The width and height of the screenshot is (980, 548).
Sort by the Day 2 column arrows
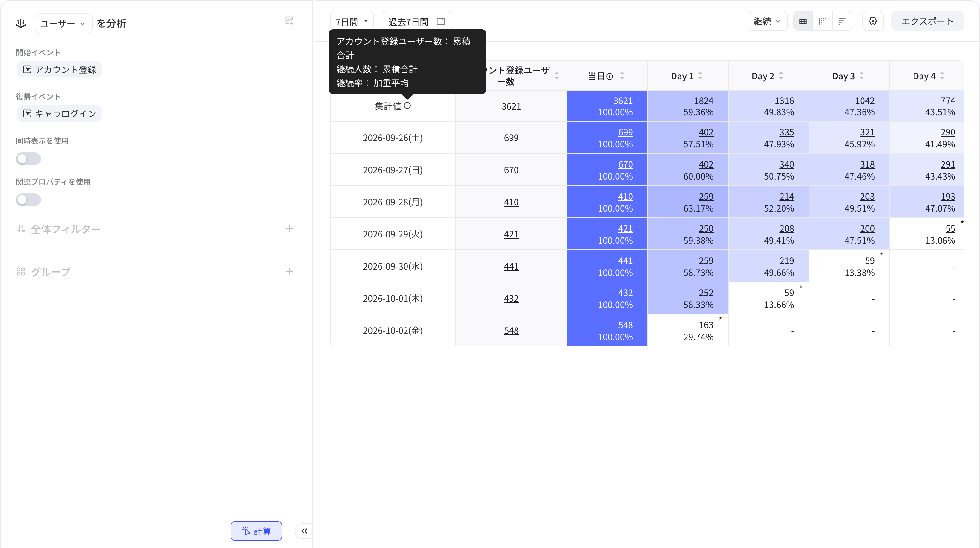click(781, 76)
